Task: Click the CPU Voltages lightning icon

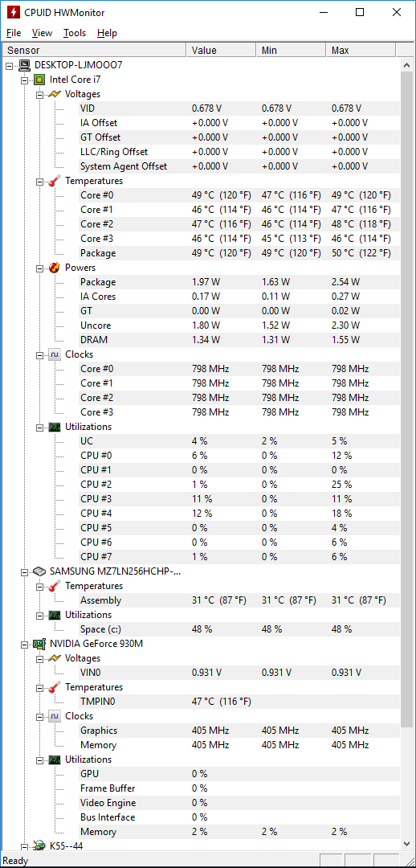Action: [55, 94]
